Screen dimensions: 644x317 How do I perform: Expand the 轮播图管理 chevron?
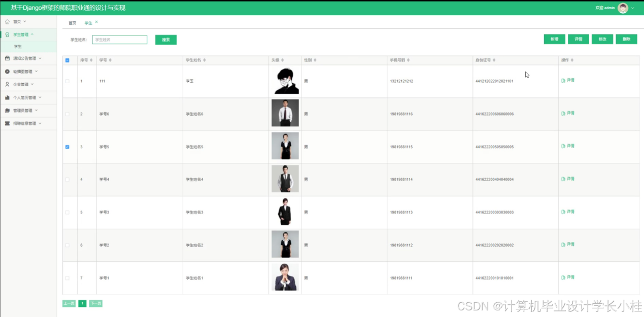[x=36, y=72]
